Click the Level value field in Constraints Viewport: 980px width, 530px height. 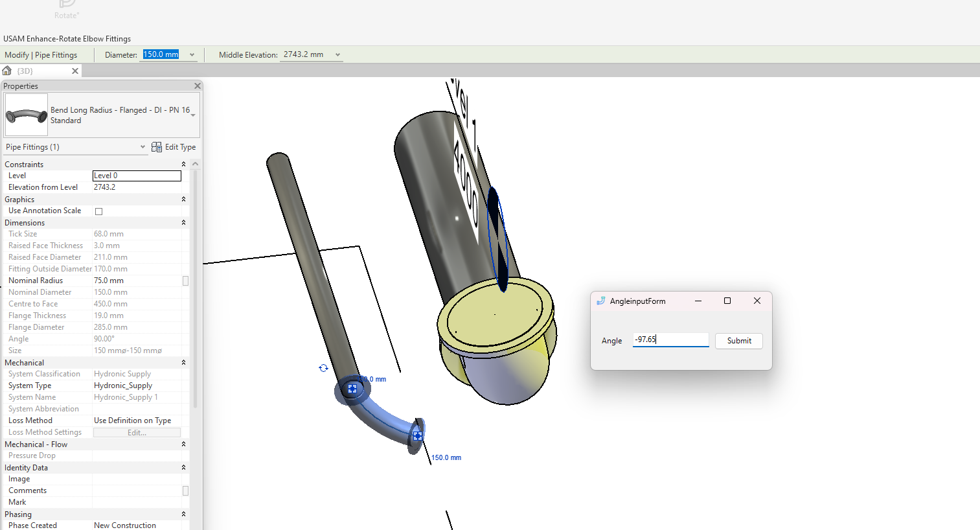point(137,176)
